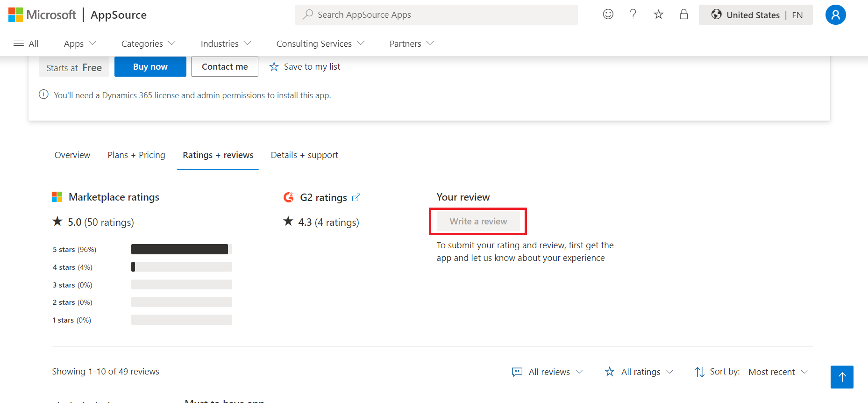Viewport: 868px width, 403px height.
Task: Open saved items star icon in header
Action: pyautogui.click(x=658, y=14)
